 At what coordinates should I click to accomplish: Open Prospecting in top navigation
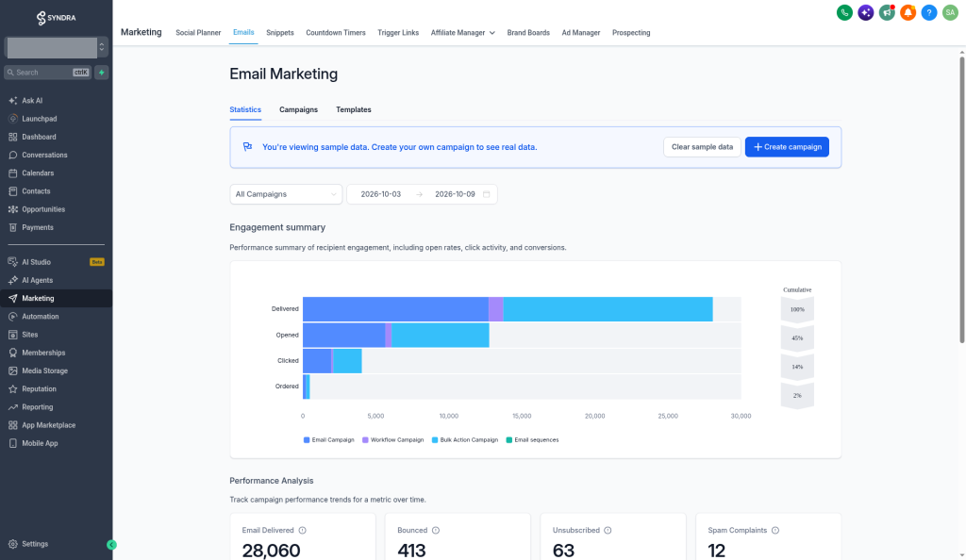pos(631,33)
